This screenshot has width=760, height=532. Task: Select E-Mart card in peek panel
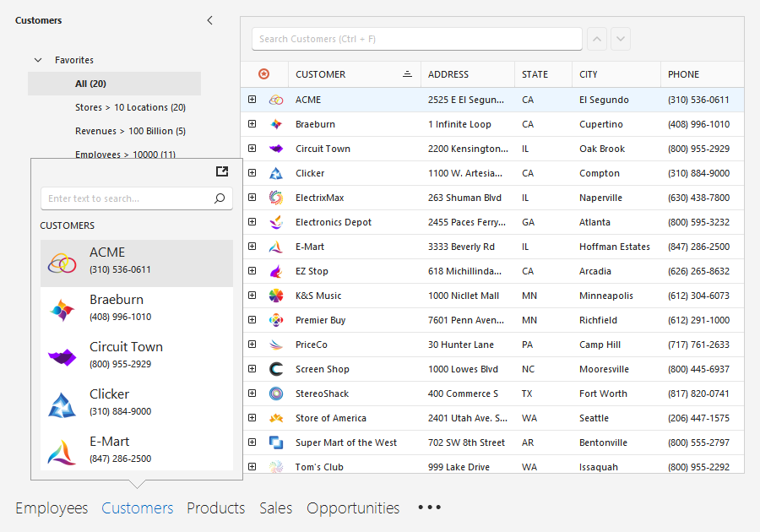tap(137, 449)
